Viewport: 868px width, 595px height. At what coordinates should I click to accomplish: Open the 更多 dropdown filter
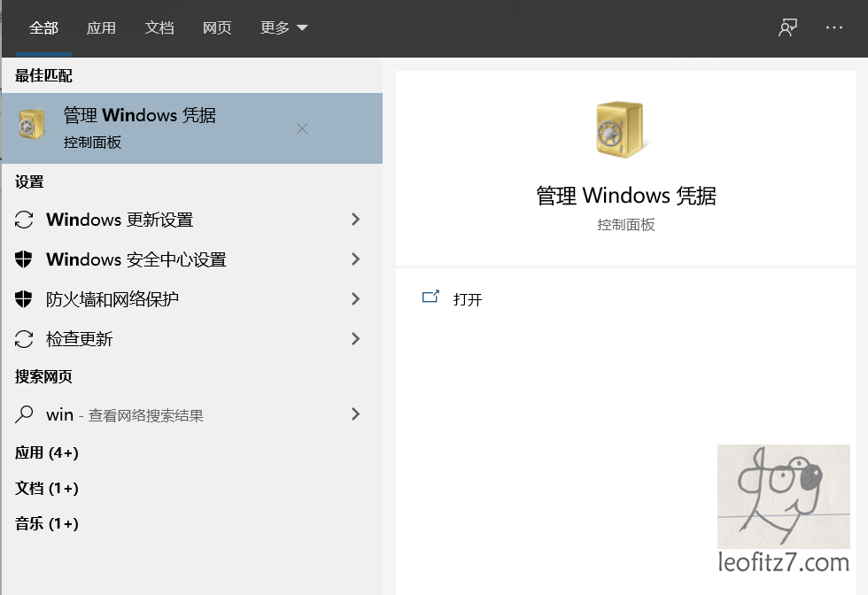click(284, 27)
